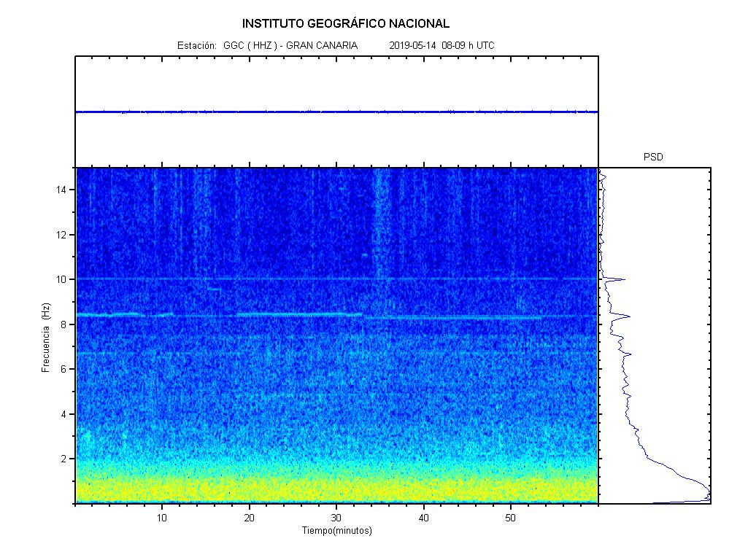Screen dimensions: 748x560
Task: Select the station name 'GGC ( HHZ ) - GRAN CANARIA'
Action: (290, 46)
